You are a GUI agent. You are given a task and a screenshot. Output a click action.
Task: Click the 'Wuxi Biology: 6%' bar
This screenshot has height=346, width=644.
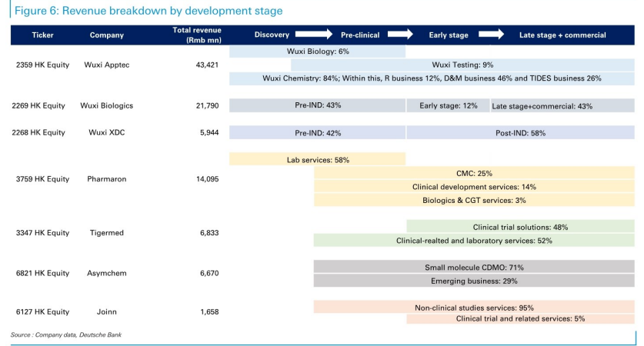tap(318, 52)
